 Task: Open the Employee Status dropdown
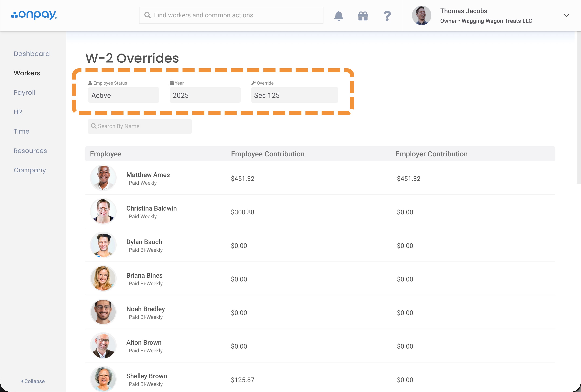(124, 95)
